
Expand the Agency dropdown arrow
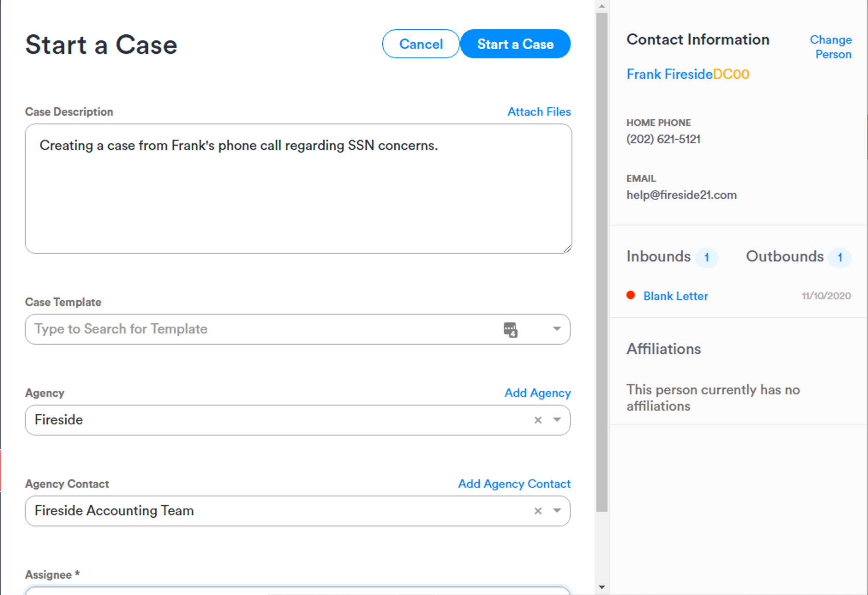557,420
